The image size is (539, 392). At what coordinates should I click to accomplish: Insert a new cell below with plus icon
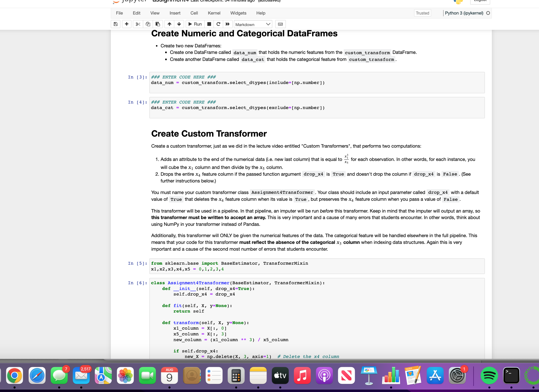[127, 24]
